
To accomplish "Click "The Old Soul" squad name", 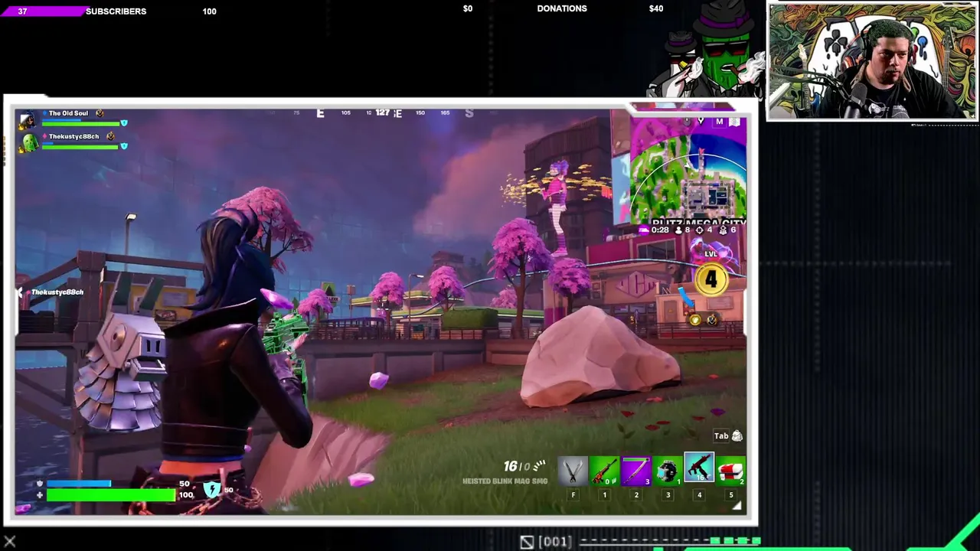I will [68, 113].
